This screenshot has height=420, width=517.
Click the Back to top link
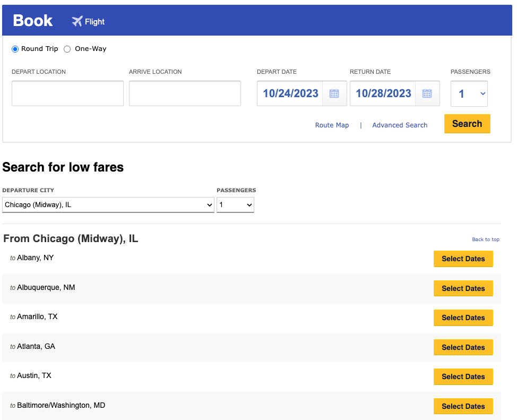485,239
